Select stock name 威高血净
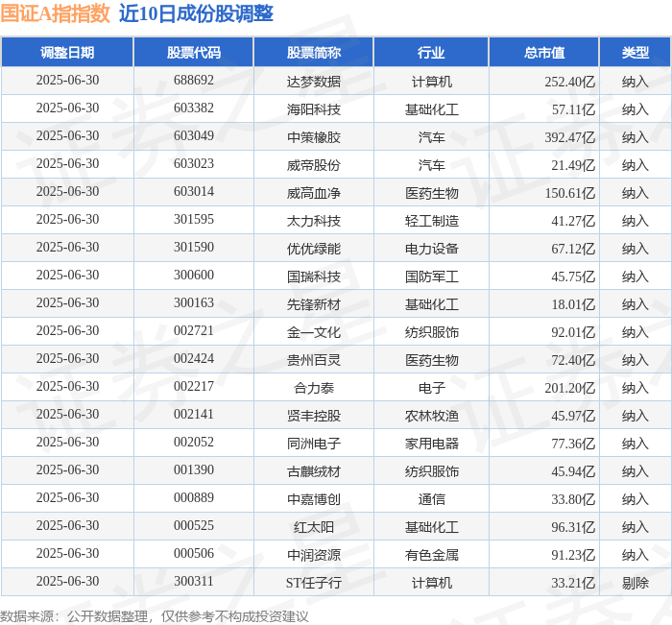The height and width of the screenshot is (625, 672). (314, 193)
